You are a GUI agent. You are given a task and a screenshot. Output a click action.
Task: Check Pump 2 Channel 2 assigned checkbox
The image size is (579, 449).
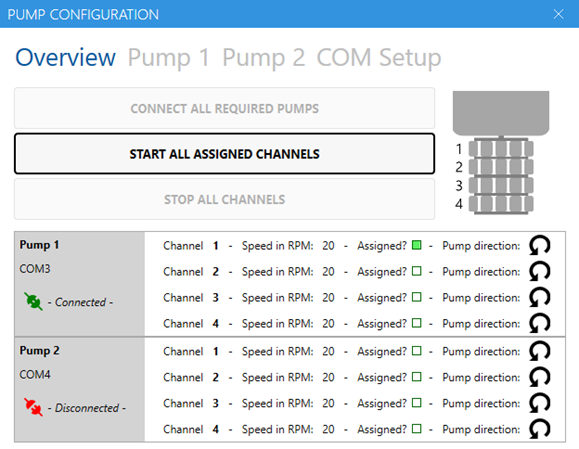pyautogui.click(x=417, y=377)
